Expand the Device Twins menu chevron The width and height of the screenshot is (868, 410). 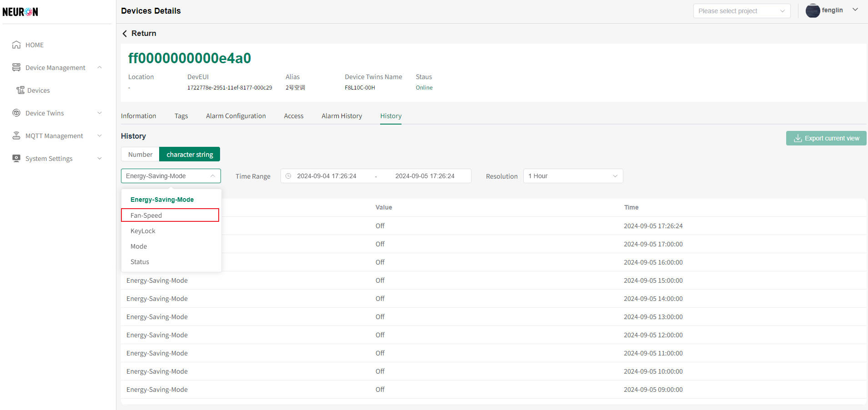tap(100, 113)
